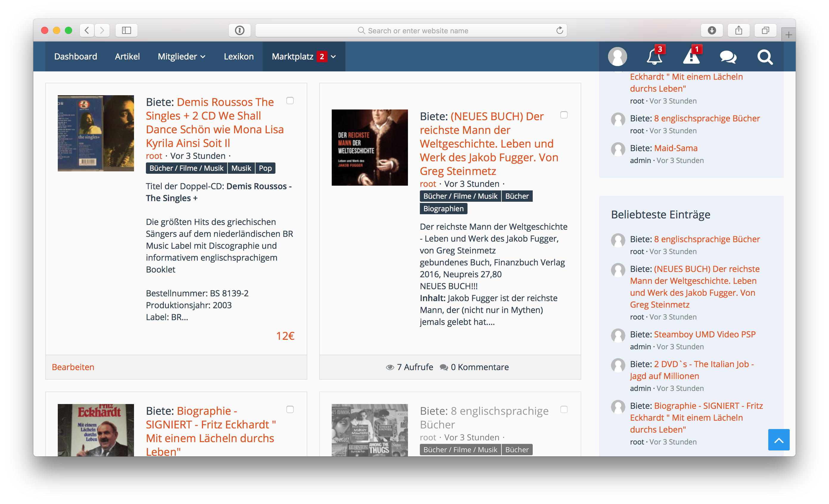Show the Safari sidebar
829x504 pixels.
(126, 31)
